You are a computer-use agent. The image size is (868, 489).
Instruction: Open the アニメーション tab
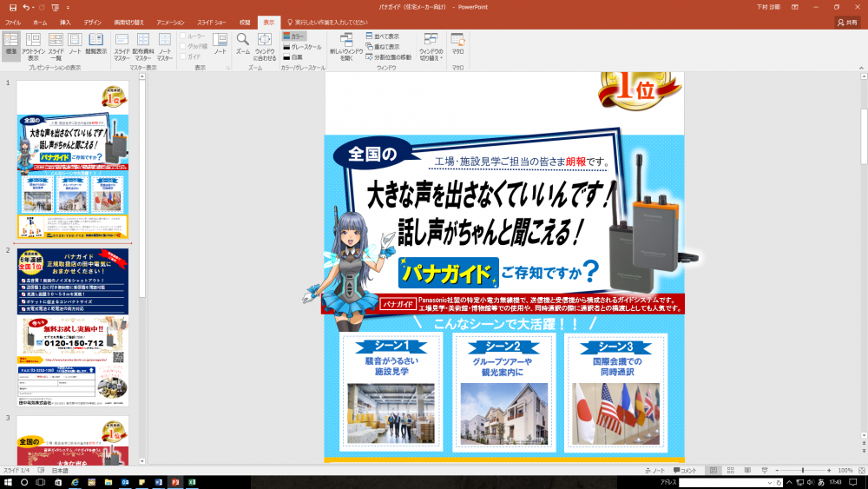[170, 23]
